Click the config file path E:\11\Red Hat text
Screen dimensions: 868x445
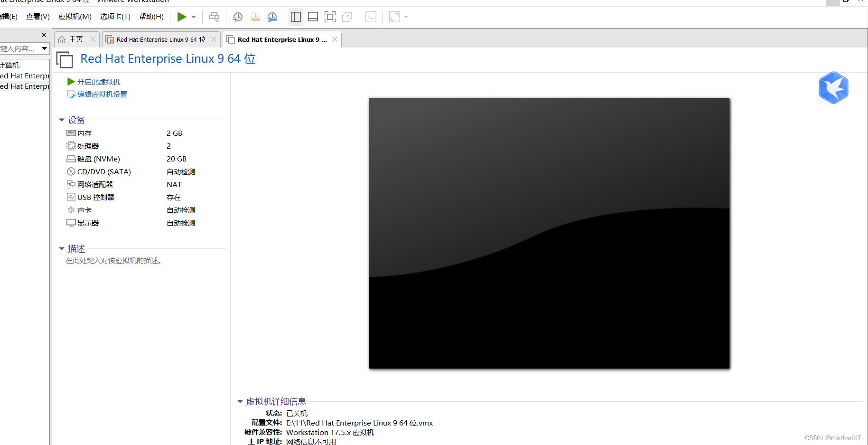point(359,423)
